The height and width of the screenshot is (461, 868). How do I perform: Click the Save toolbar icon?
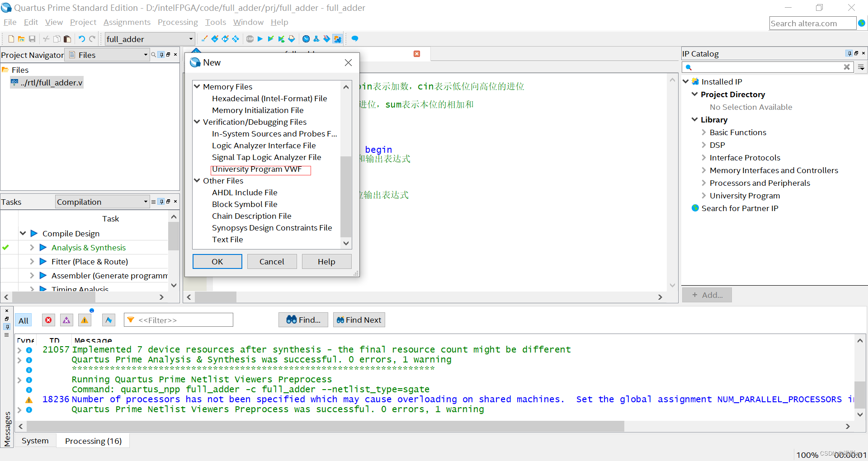click(x=32, y=39)
